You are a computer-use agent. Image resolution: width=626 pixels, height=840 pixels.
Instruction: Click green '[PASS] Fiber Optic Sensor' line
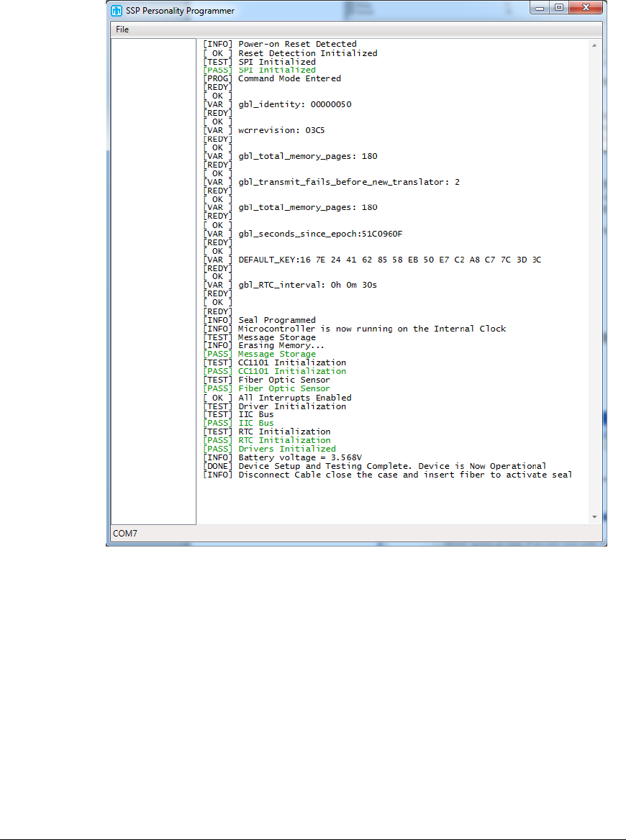click(266, 388)
